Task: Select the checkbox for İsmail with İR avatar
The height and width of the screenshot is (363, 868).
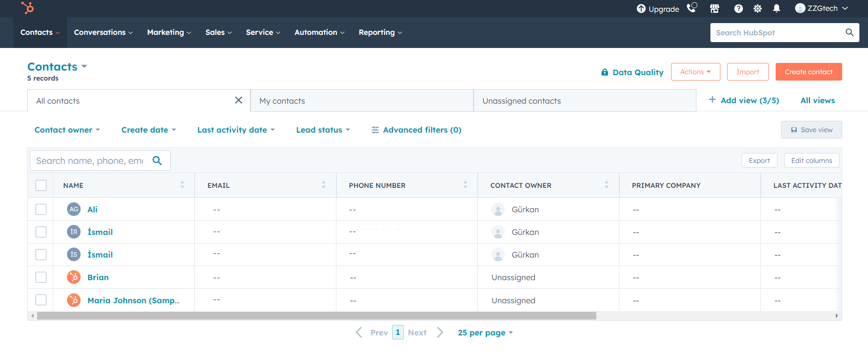Action: [x=41, y=232]
